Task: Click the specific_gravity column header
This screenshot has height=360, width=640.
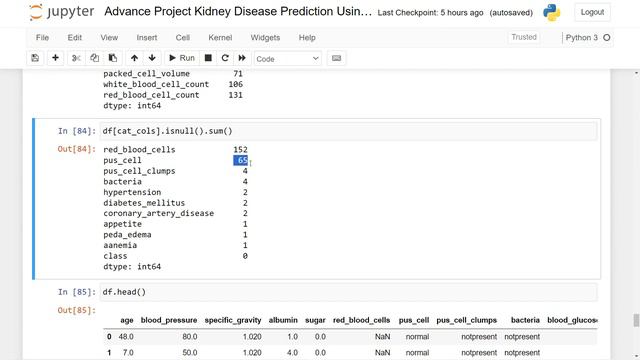Action: 233,320
